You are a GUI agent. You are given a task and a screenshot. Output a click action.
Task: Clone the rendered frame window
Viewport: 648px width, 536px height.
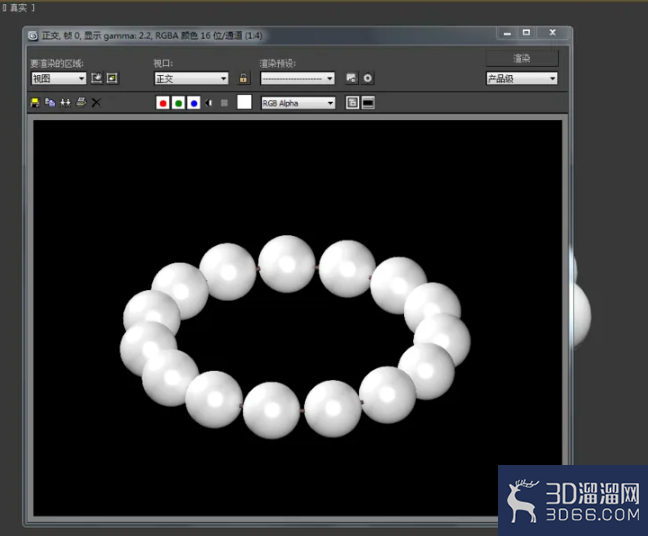pyautogui.click(x=65, y=102)
